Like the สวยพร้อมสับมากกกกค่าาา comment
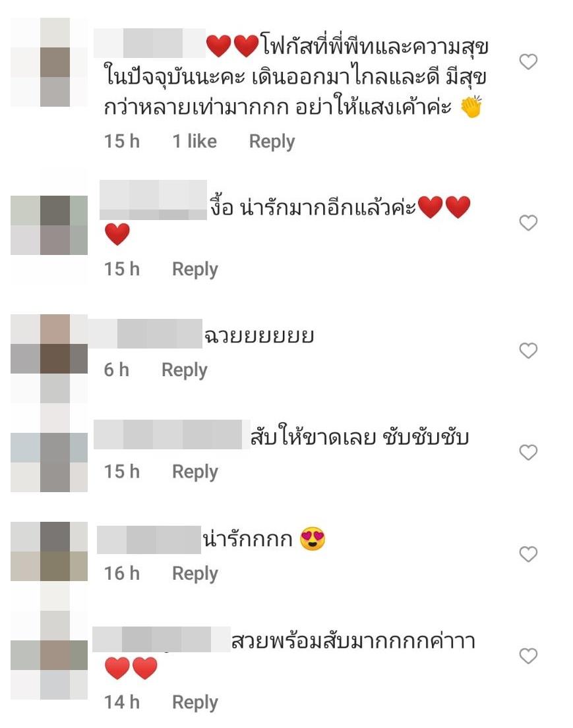This screenshot has width=573, height=728. click(528, 656)
